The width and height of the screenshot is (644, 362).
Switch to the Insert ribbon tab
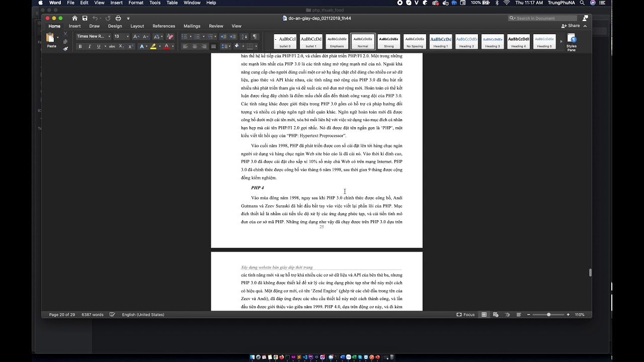point(74,26)
